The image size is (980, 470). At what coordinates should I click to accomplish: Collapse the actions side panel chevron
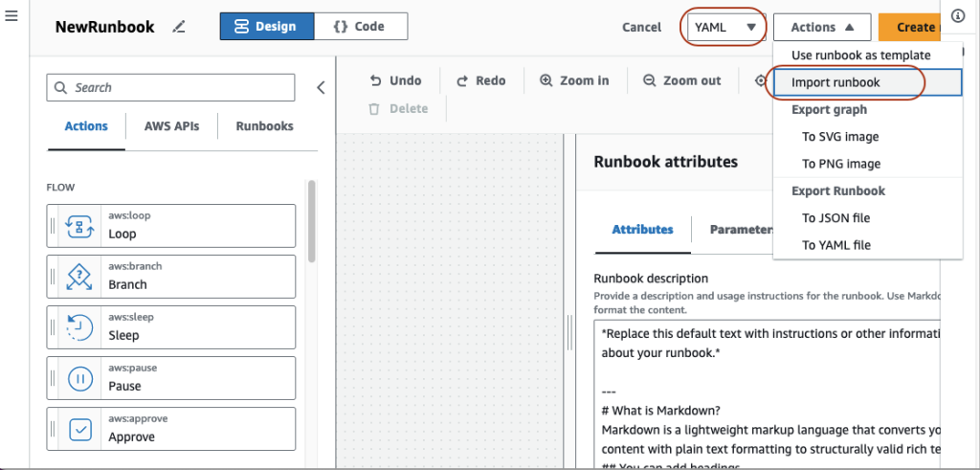[321, 87]
